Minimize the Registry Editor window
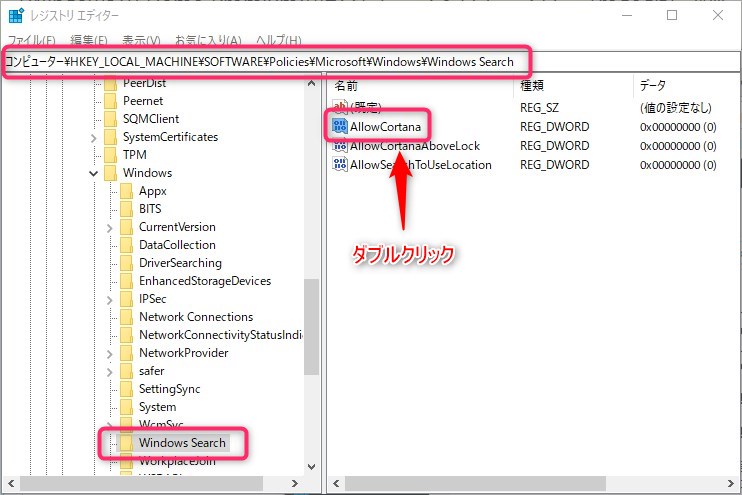The image size is (742, 495). (627, 15)
